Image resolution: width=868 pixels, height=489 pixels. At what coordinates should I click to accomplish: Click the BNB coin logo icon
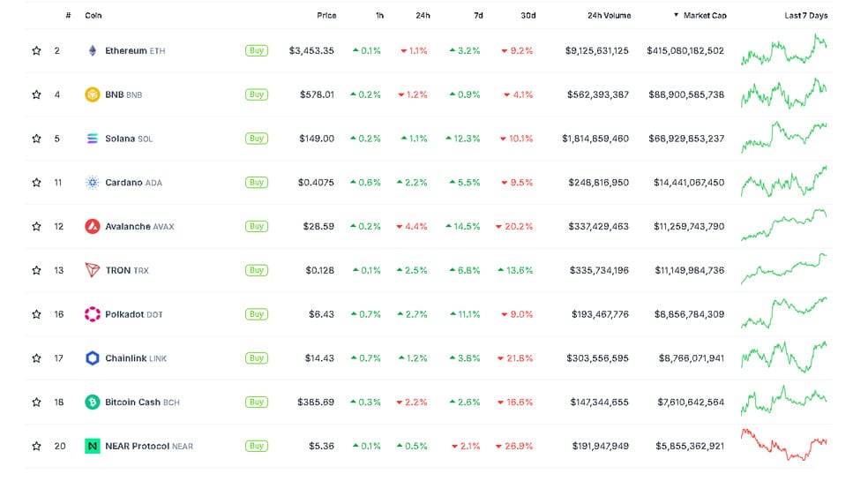93,94
